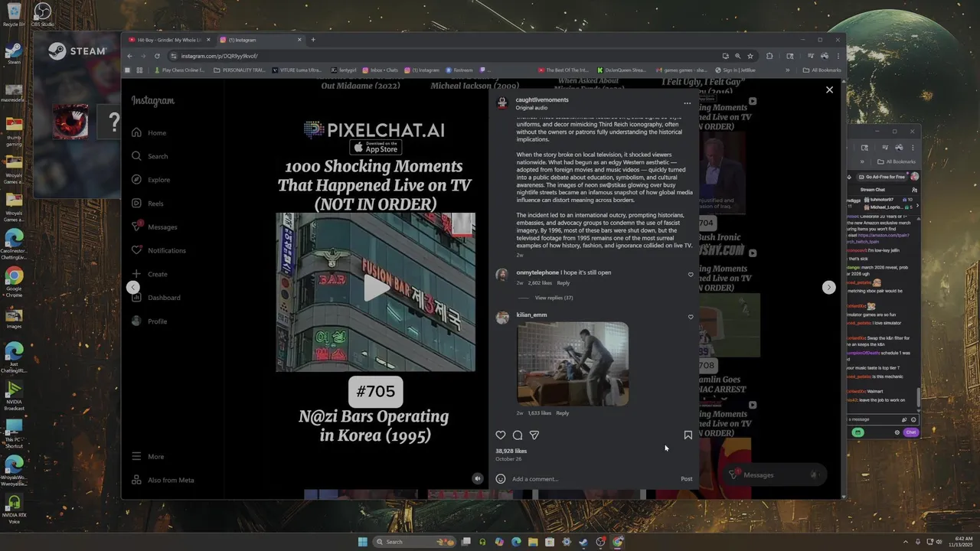The height and width of the screenshot is (551, 980).
Task: Like the post with the heart icon
Action: pos(501,435)
